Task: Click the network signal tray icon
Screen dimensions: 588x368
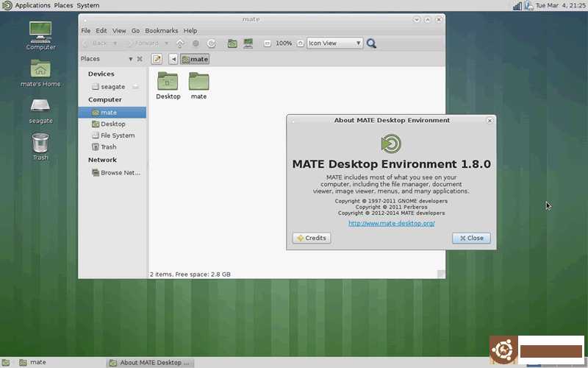Action: point(517,5)
